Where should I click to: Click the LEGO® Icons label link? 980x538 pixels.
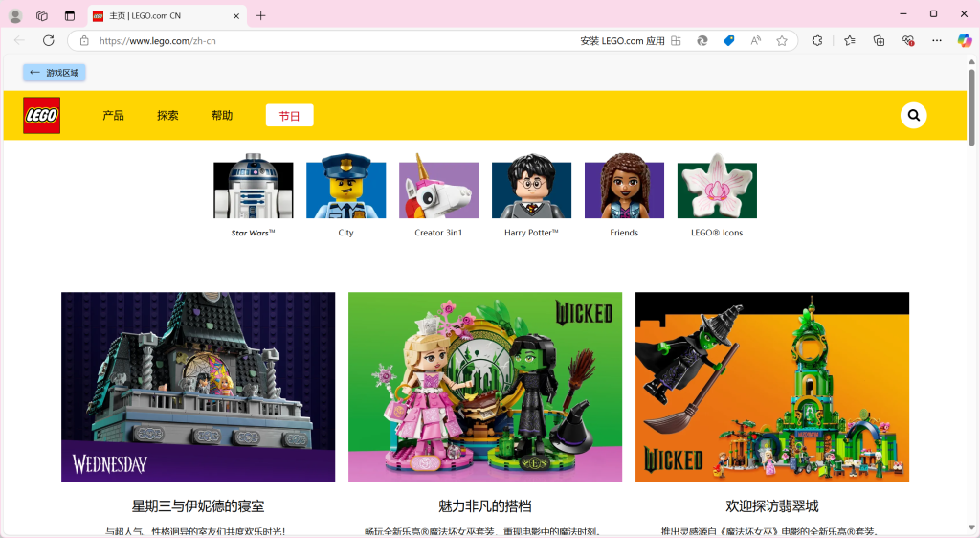pos(717,233)
